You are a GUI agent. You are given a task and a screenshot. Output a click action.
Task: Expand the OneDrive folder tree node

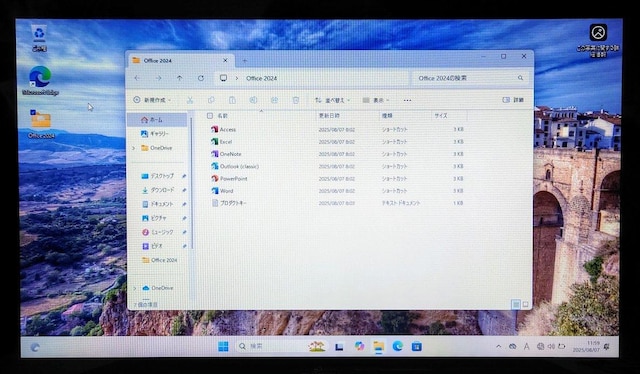(133, 148)
